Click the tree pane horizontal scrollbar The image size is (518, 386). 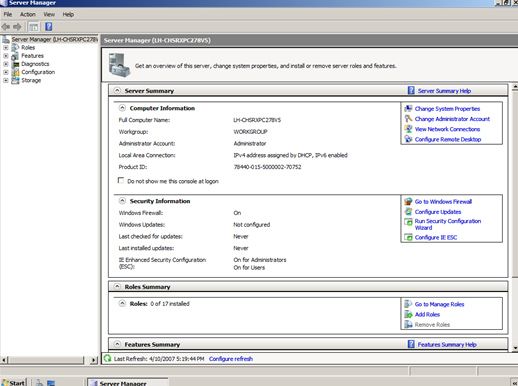(x=49, y=360)
